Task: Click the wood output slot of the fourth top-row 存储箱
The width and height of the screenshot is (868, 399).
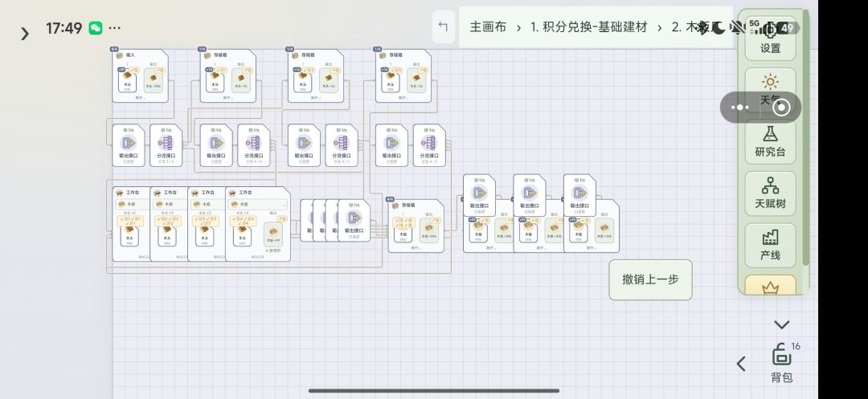Action: [x=417, y=81]
